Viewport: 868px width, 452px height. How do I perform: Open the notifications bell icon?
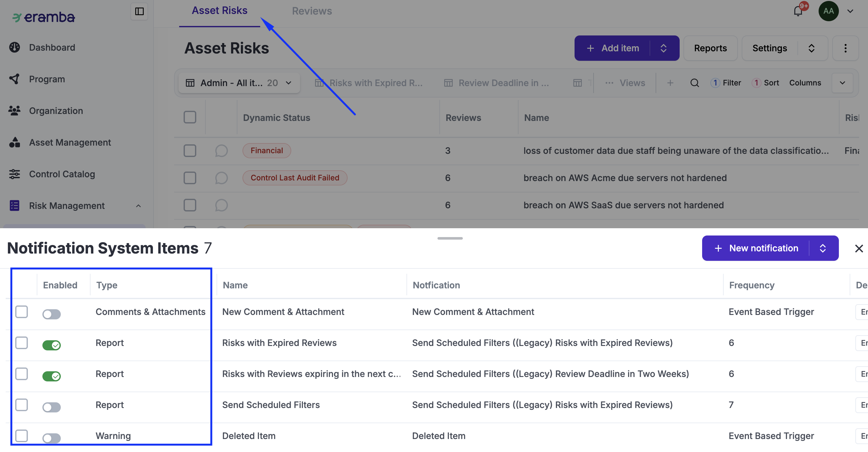point(798,11)
